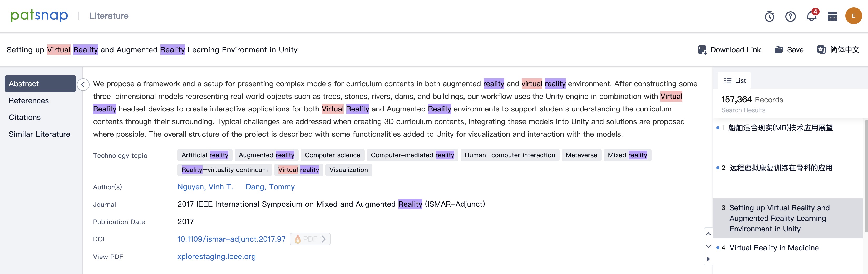Open the DOI link 10.1109/ismar-adjunct.2017.97

pyautogui.click(x=231, y=239)
